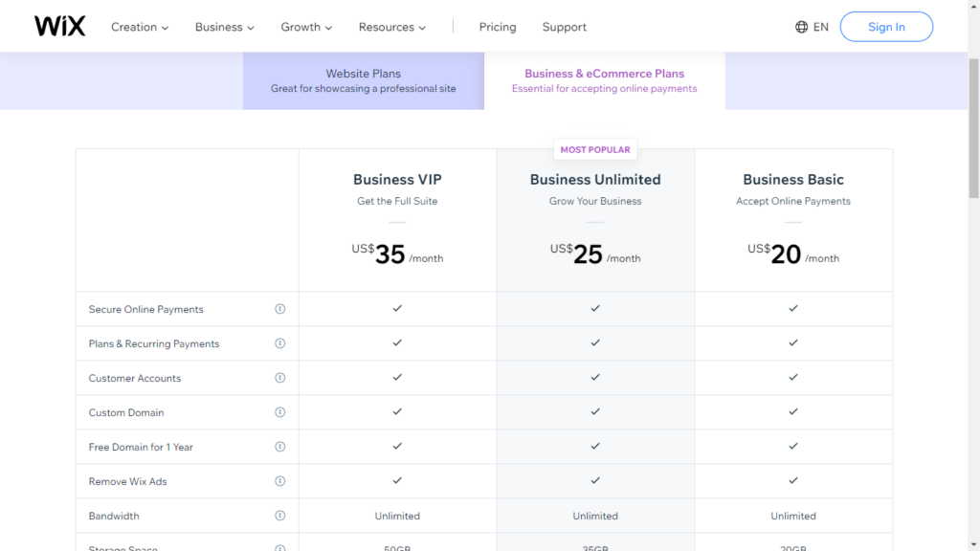Click the globe language icon
Viewport: 980px width, 551px height.
pos(801,27)
